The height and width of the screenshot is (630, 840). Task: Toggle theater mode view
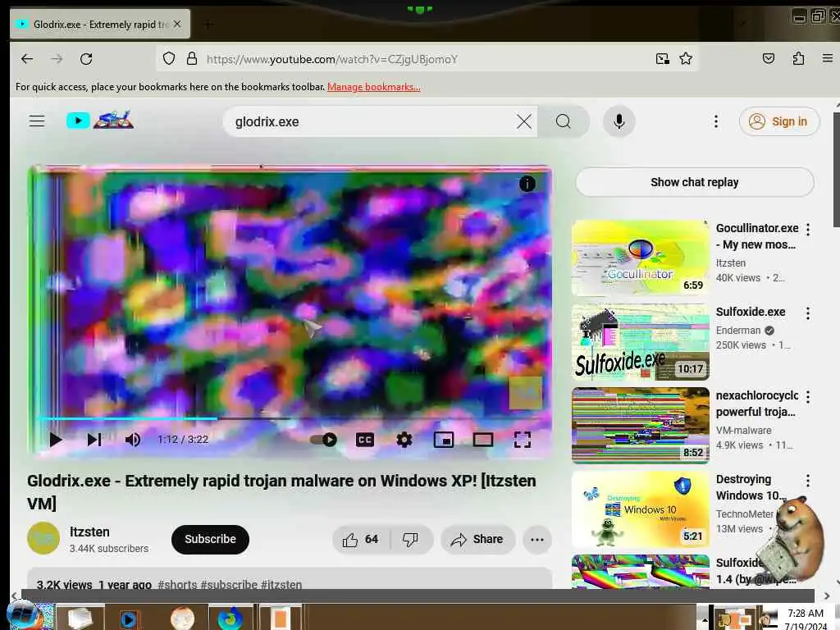(482, 440)
